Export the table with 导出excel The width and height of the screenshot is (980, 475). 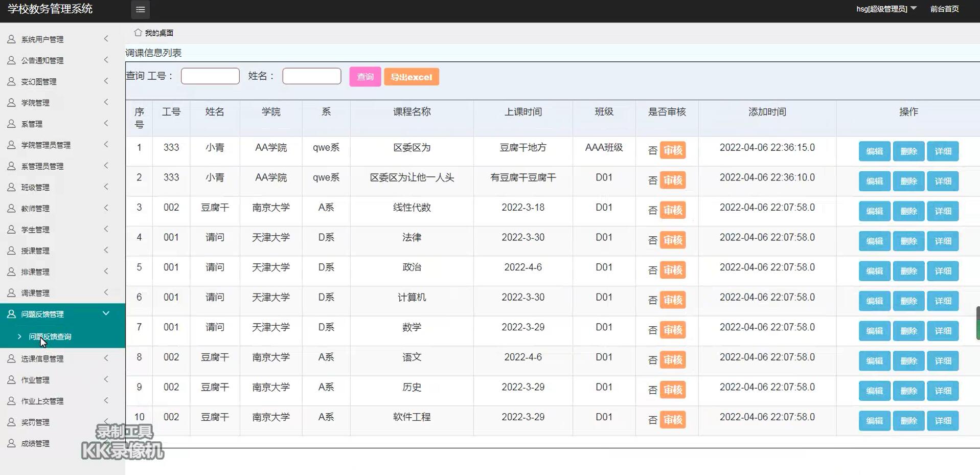tap(411, 76)
